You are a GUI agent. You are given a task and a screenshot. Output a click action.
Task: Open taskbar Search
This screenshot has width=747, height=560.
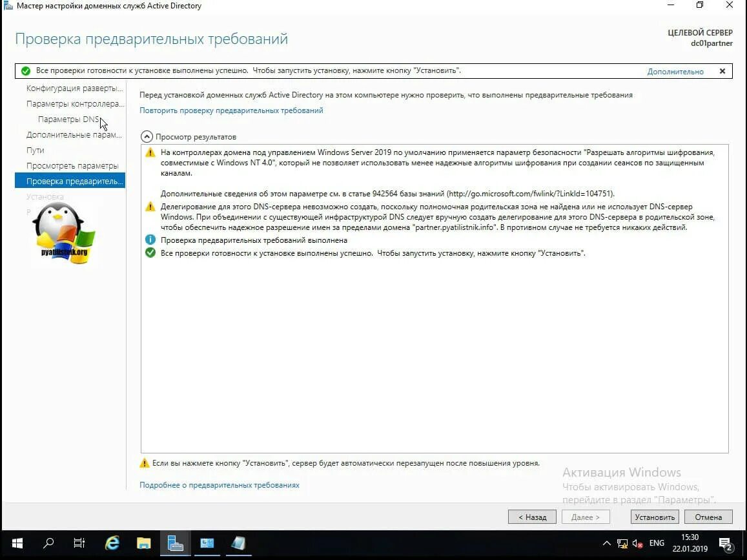coord(48,543)
